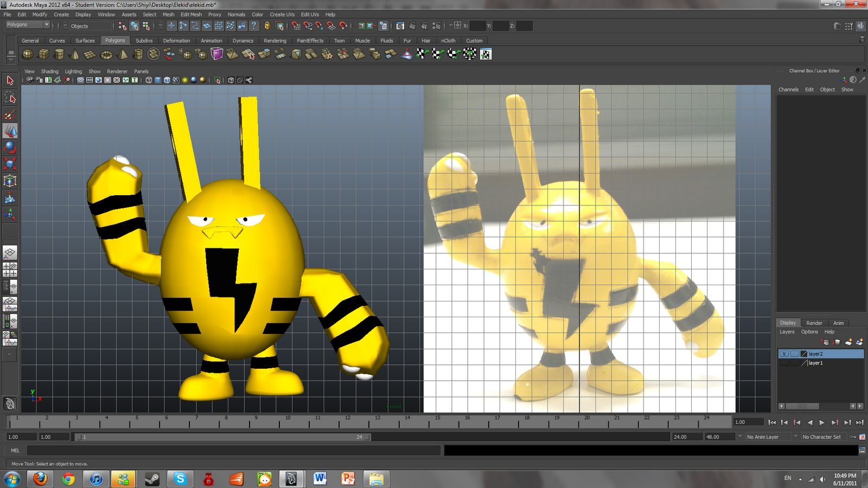Switch to the Animation shelf tab

click(x=212, y=41)
